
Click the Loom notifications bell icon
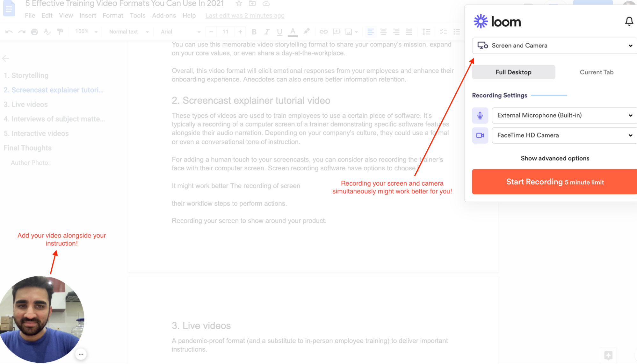(x=629, y=21)
